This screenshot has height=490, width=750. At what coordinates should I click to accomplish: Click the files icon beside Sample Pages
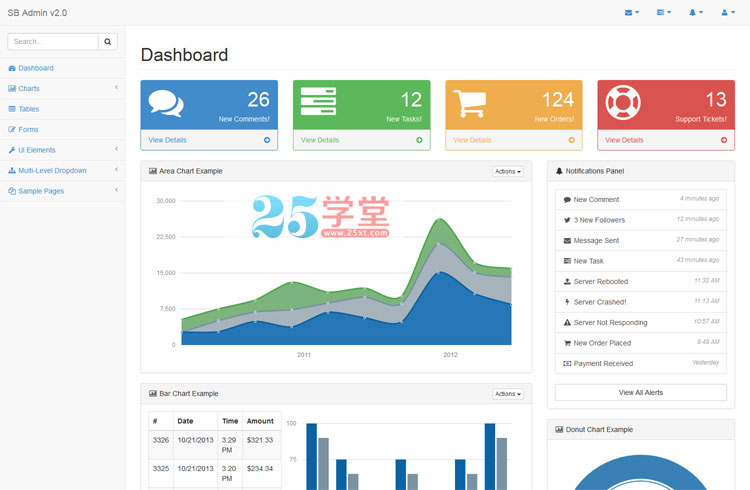click(12, 191)
